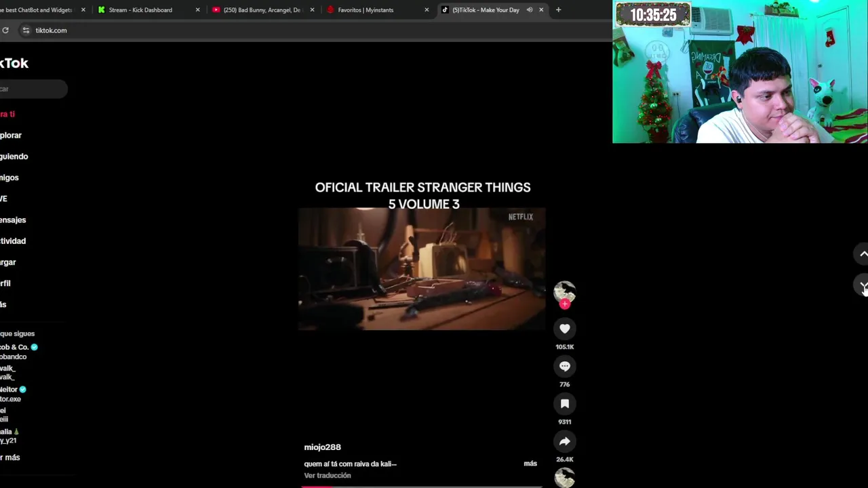Open miojo288 username link under video
The height and width of the screenshot is (488, 868).
pos(322,447)
